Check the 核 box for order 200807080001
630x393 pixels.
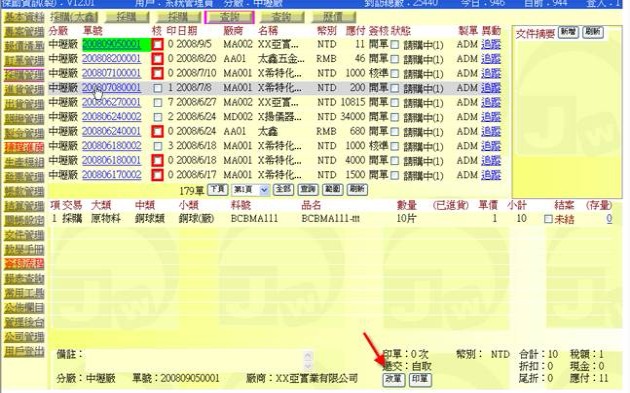pyautogui.click(x=158, y=88)
